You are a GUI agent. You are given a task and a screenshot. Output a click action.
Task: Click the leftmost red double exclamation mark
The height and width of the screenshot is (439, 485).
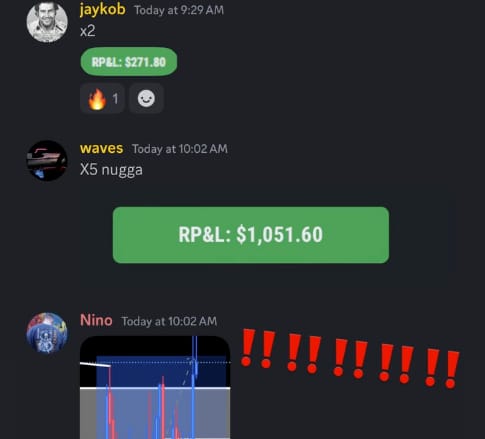tap(258, 349)
